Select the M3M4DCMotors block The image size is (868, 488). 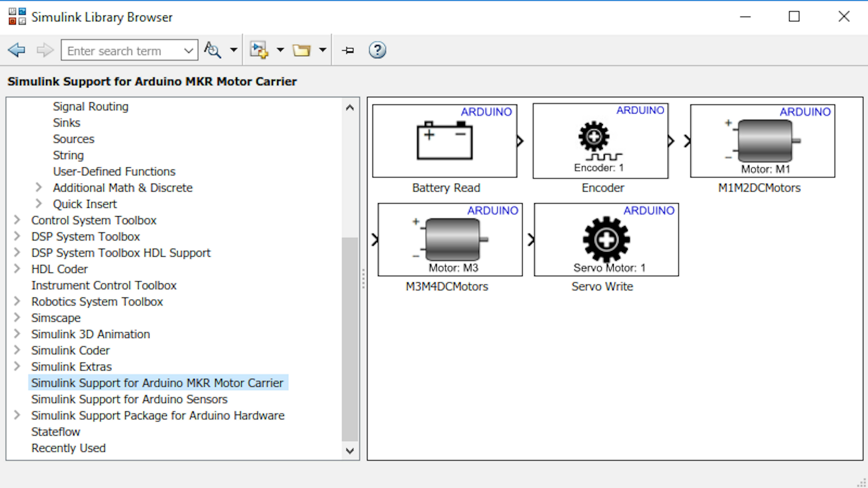coord(450,239)
